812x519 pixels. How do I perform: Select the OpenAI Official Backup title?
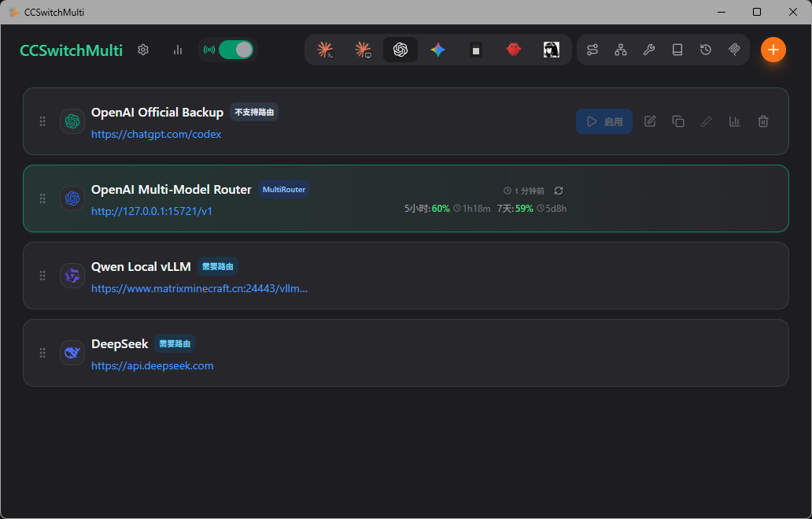[157, 113]
